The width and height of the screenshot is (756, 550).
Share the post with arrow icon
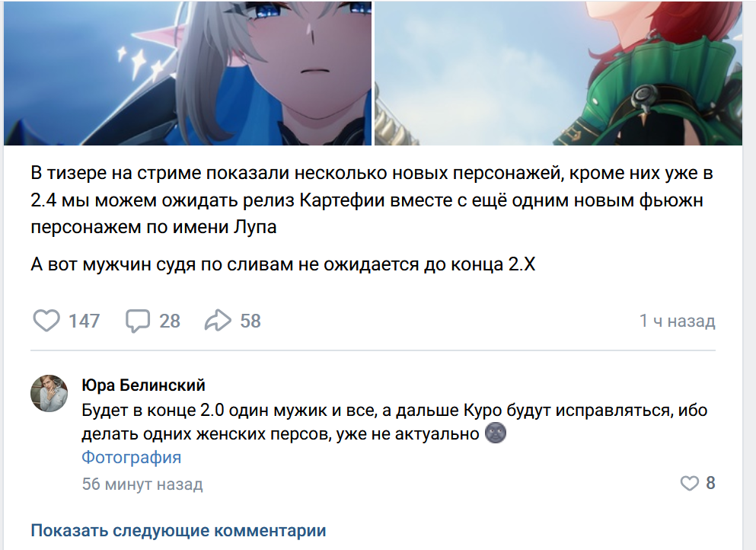[218, 321]
